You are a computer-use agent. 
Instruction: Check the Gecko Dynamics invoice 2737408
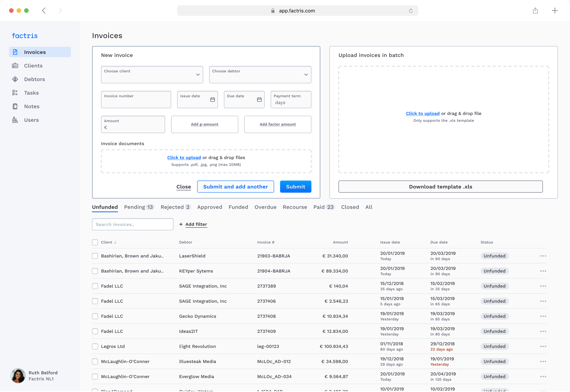click(95, 316)
